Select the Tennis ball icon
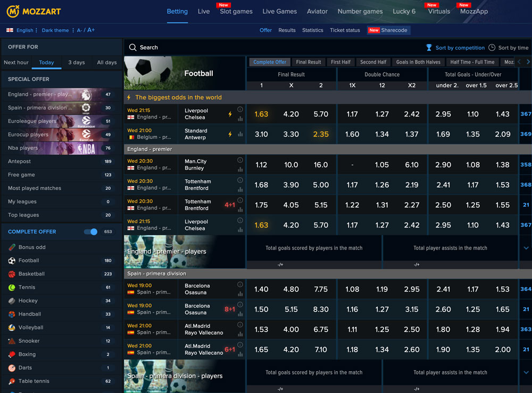Viewport: 532px width, 393px height. tap(12, 288)
